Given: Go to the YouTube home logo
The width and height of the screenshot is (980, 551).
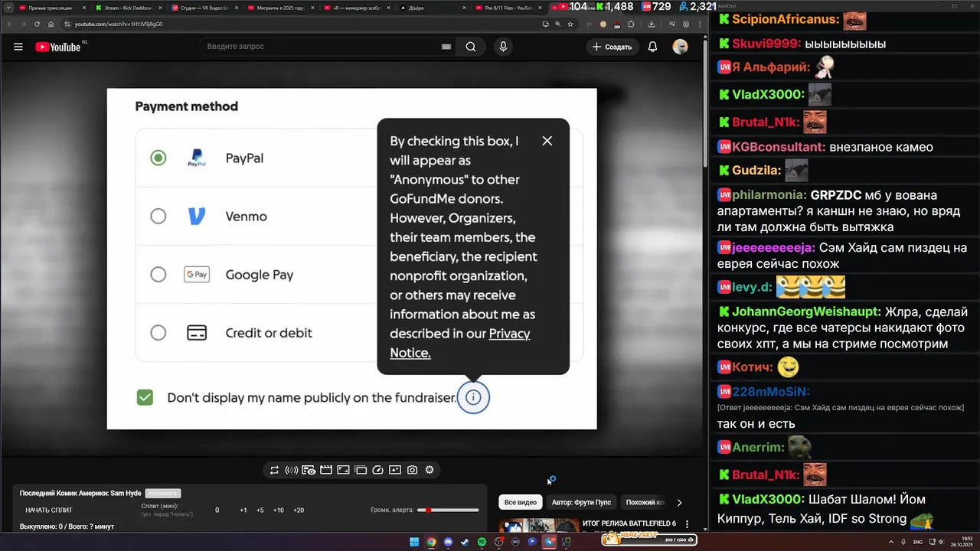Looking at the screenshot, I should pos(57,47).
